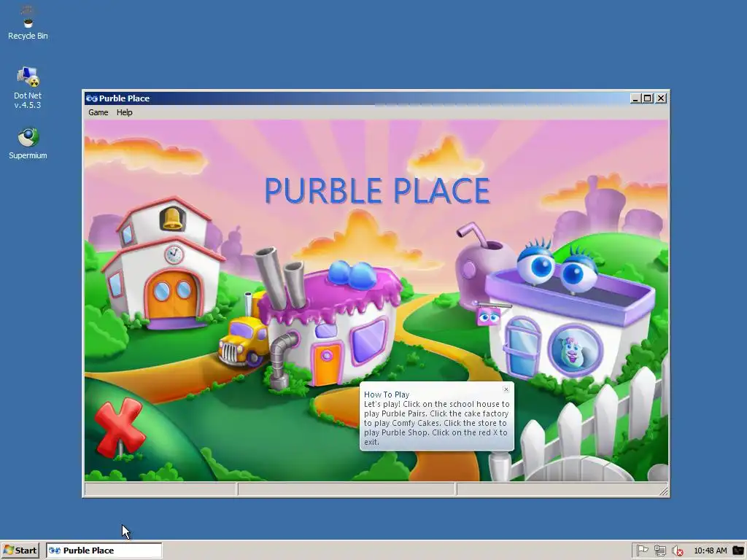
Task: Click the Start button
Action: tap(20, 551)
